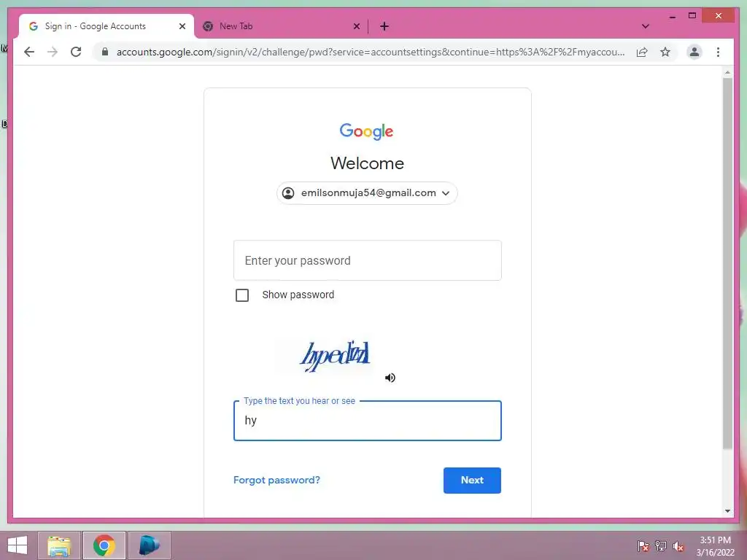This screenshot has height=560, width=747.
Task: Open a new tab with plus button
Action: [x=384, y=26]
